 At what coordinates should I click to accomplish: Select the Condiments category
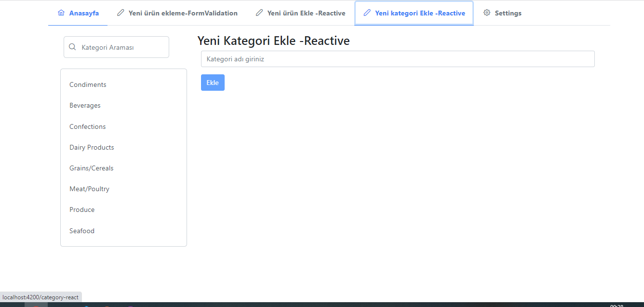point(88,84)
